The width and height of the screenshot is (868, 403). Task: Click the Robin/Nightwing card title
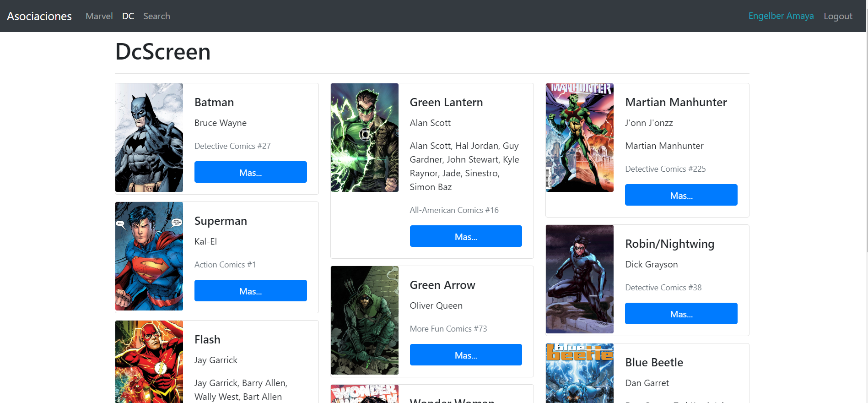669,244
